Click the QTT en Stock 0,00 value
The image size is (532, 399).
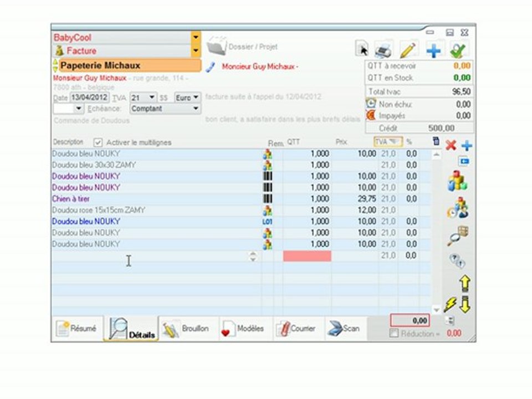[462, 78]
